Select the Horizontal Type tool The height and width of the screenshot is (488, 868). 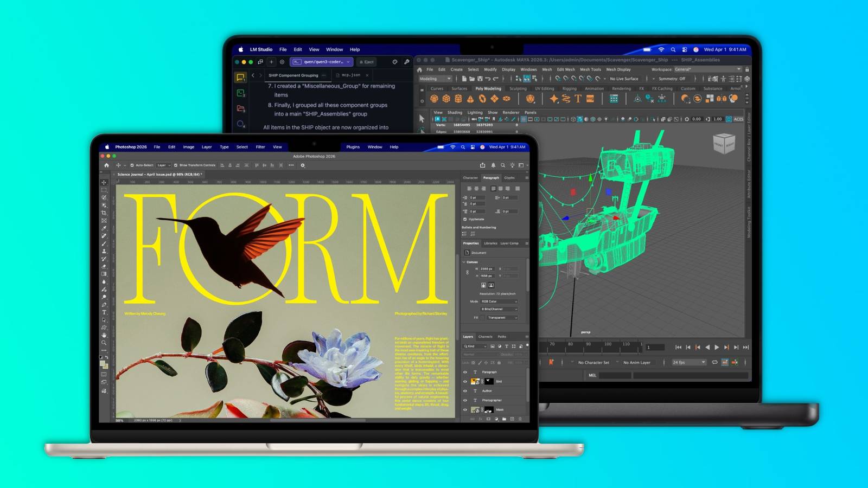click(x=104, y=312)
